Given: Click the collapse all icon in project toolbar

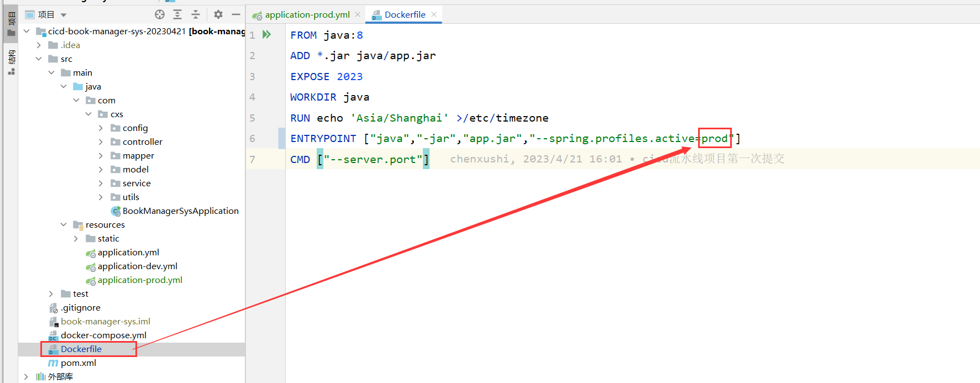Looking at the screenshot, I should coord(196,14).
